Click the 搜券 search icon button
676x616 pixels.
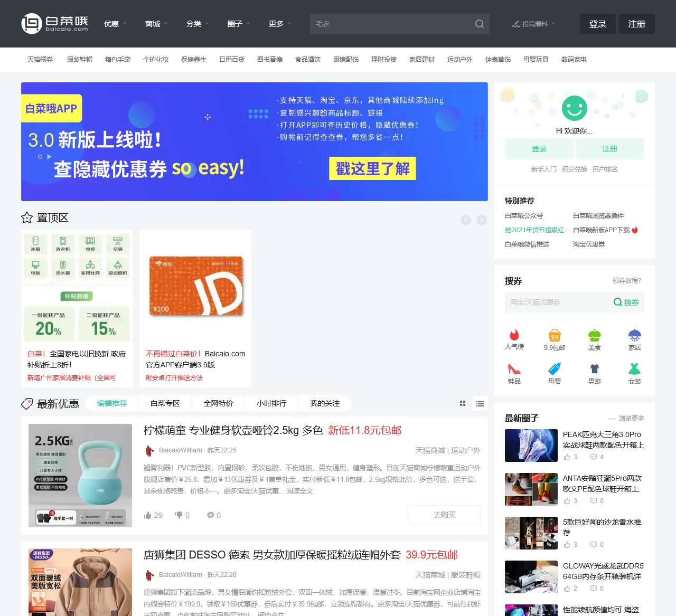point(626,302)
